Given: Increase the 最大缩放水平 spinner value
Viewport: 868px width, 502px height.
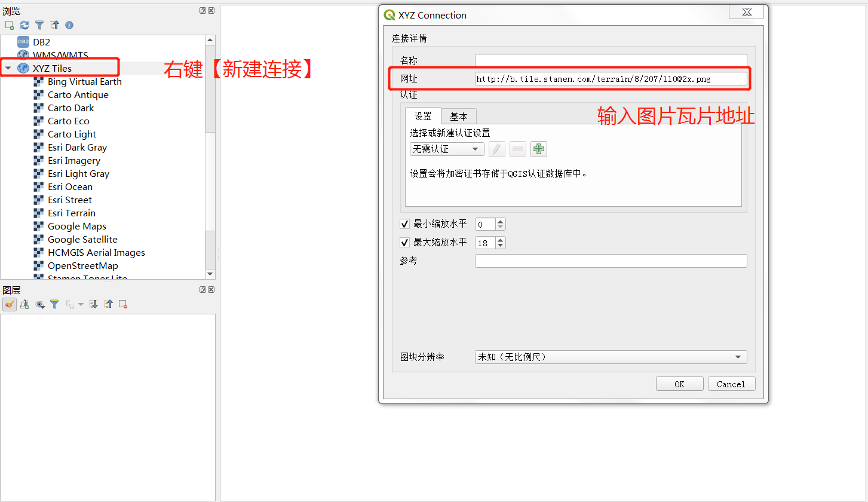Looking at the screenshot, I should coord(501,240).
